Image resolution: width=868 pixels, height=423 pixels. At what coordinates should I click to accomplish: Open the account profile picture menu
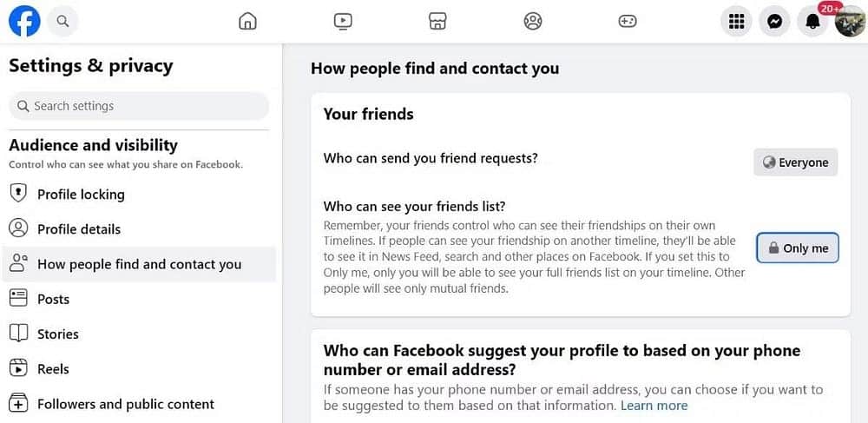point(851,22)
